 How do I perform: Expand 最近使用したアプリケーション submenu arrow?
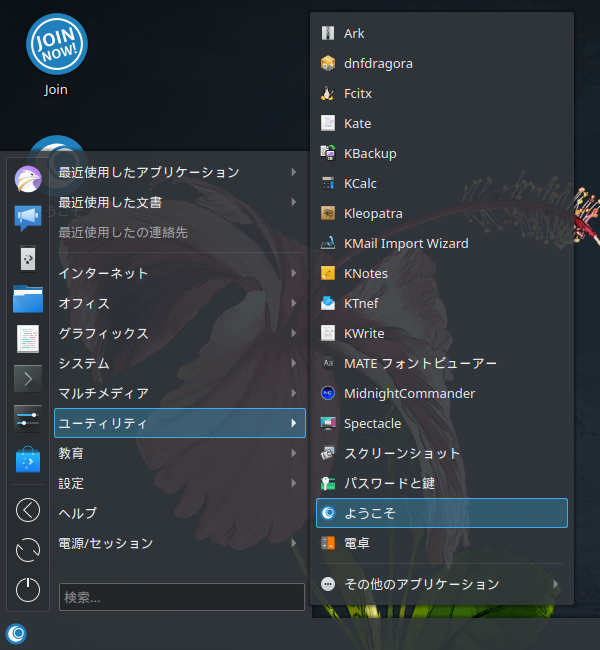tap(294, 172)
